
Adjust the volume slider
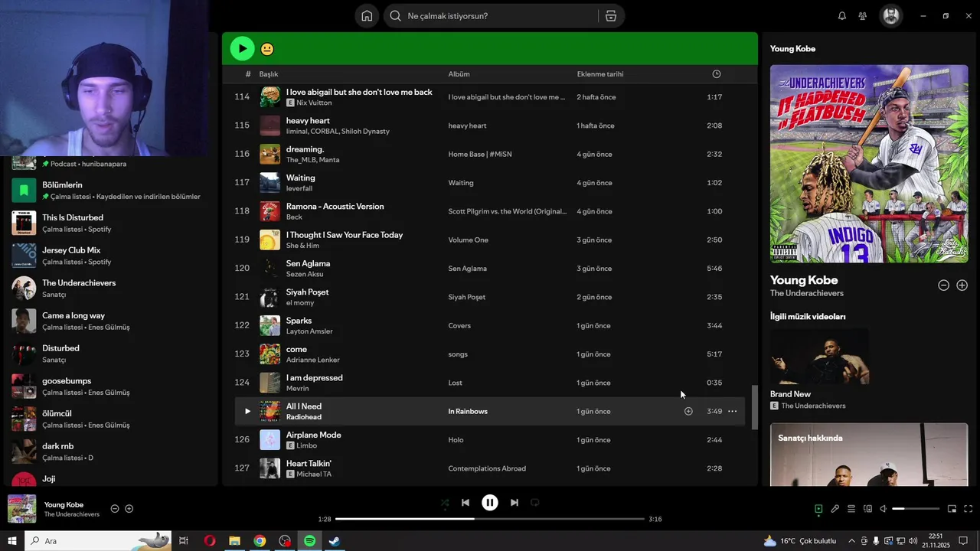(x=916, y=509)
